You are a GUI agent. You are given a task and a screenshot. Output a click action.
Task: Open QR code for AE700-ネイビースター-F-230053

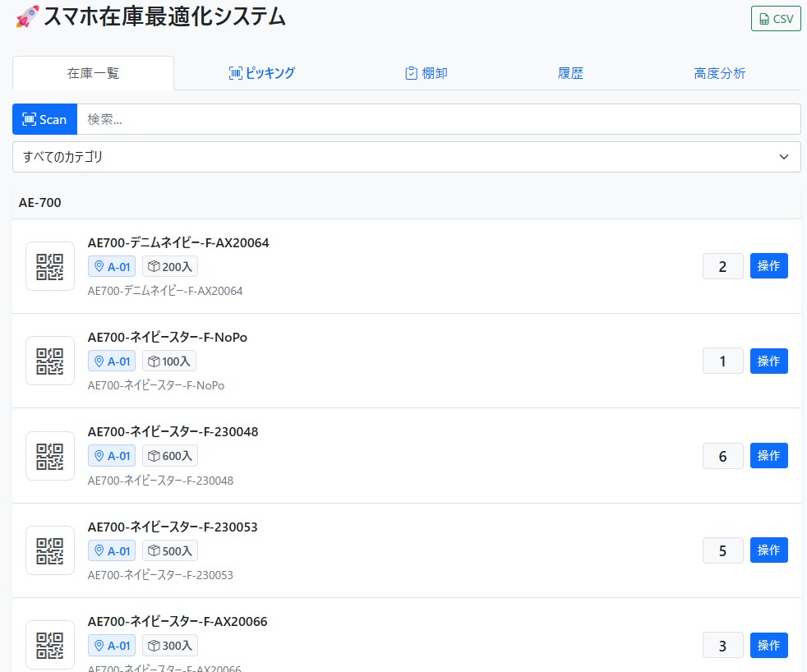tap(50, 550)
